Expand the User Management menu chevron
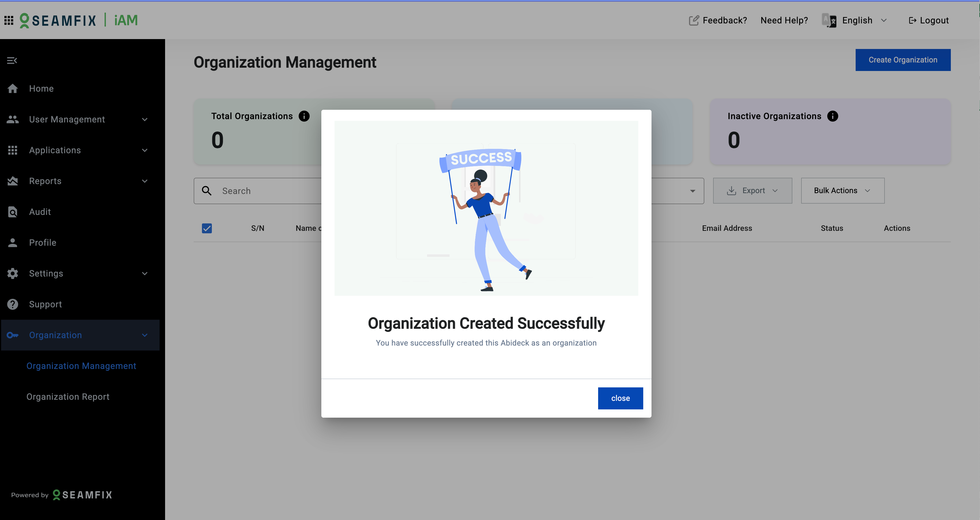980x520 pixels. click(144, 119)
